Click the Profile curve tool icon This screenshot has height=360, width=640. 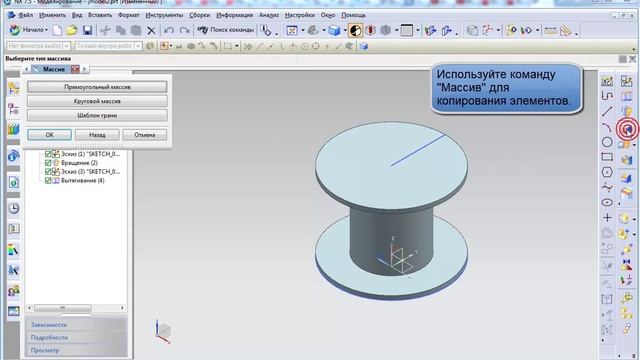click(607, 96)
